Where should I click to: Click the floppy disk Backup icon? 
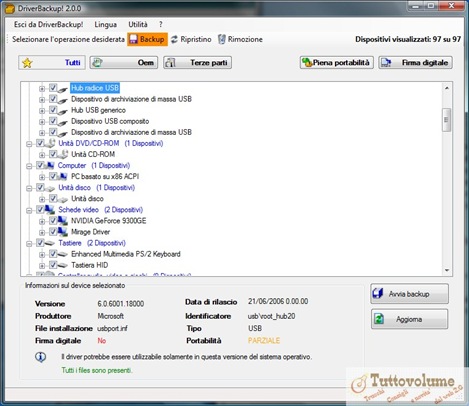(x=133, y=39)
